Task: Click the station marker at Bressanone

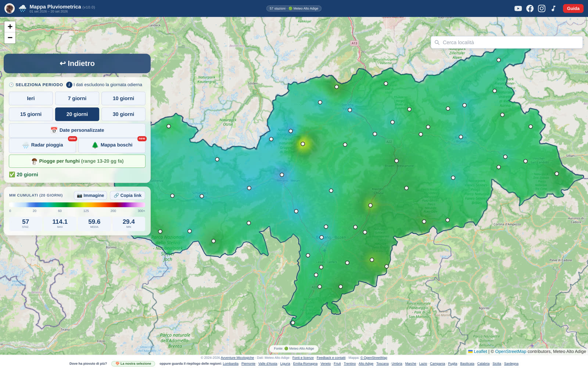Action: 397,161
